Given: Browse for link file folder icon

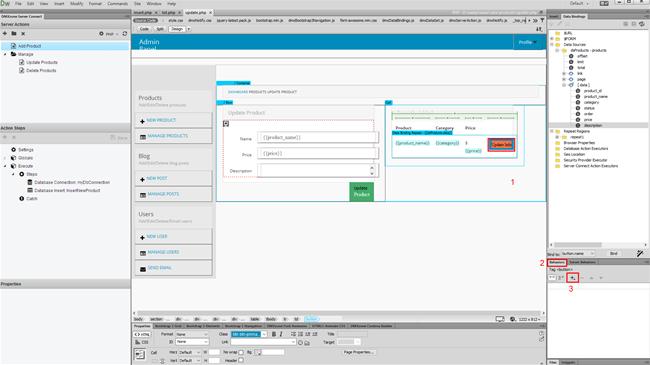Looking at the screenshot, I should coord(307,343).
